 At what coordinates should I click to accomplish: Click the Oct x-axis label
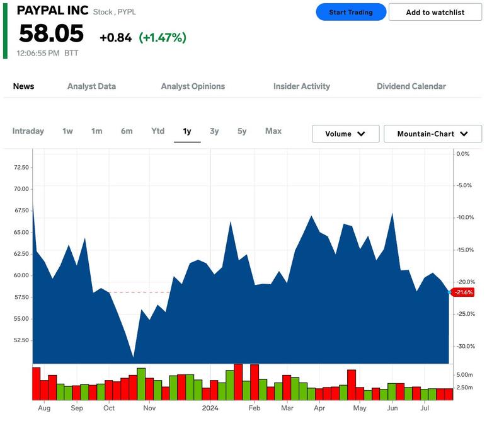pyautogui.click(x=108, y=408)
